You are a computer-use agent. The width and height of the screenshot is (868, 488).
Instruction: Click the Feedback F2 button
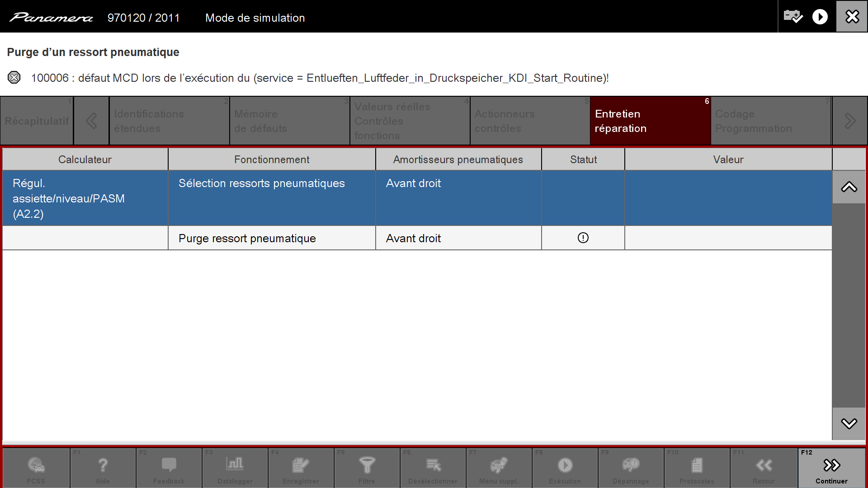(169, 468)
